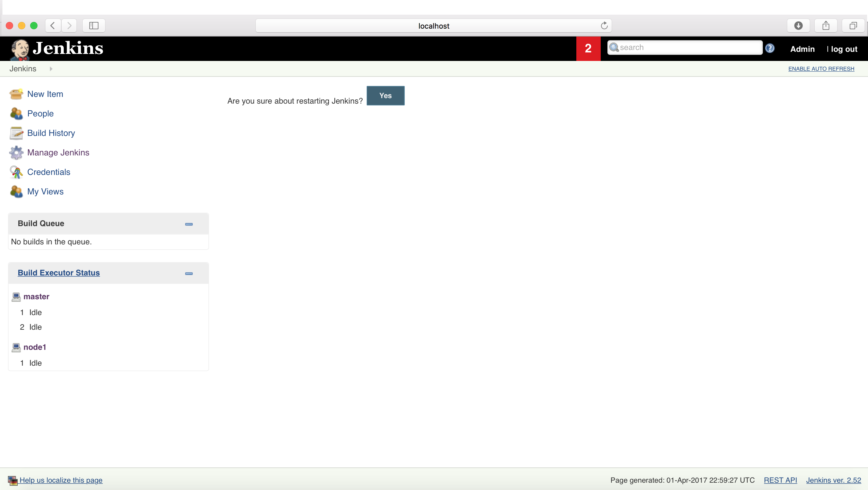Collapse the Build Queue panel
This screenshot has height=490, width=868.
[x=189, y=224]
